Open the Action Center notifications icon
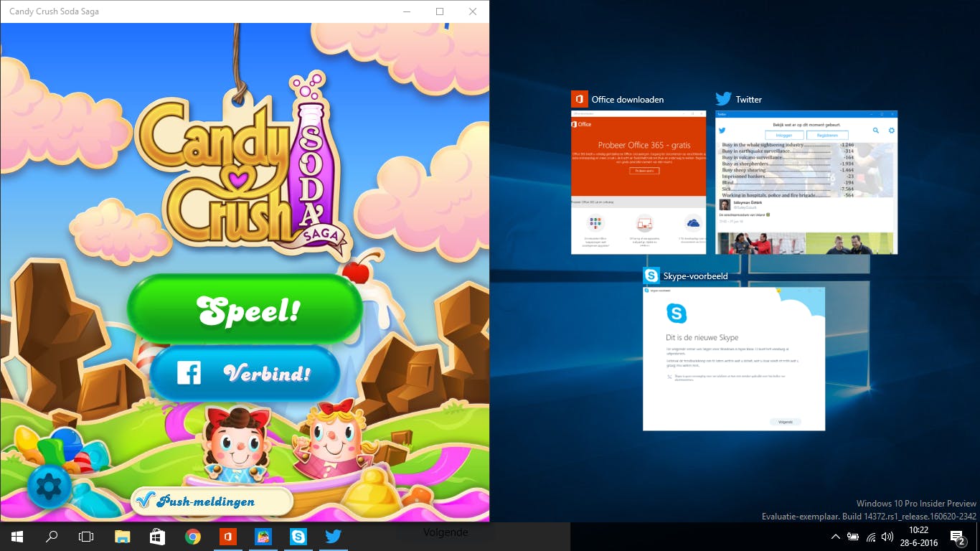This screenshot has width=980, height=551. tap(957, 537)
